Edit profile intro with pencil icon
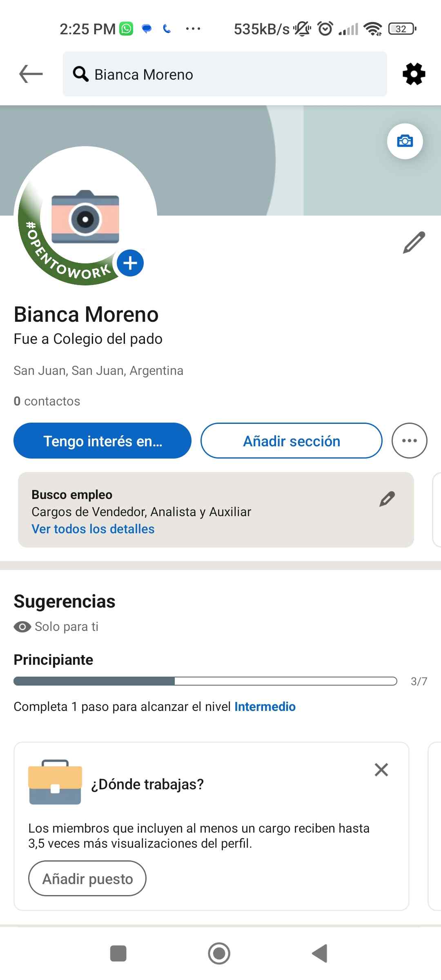Image resolution: width=441 pixels, height=980 pixels. point(414,243)
